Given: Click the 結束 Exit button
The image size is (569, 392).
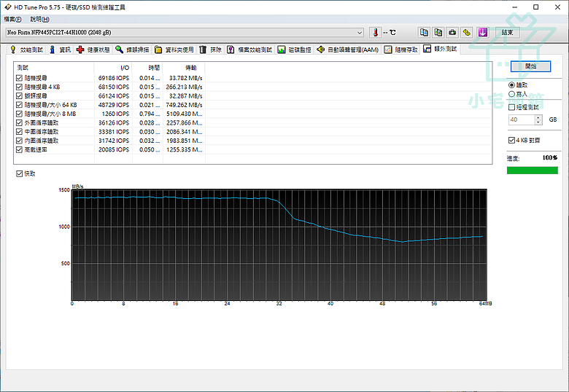Looking at the screenshot, I should click(507, 33).
